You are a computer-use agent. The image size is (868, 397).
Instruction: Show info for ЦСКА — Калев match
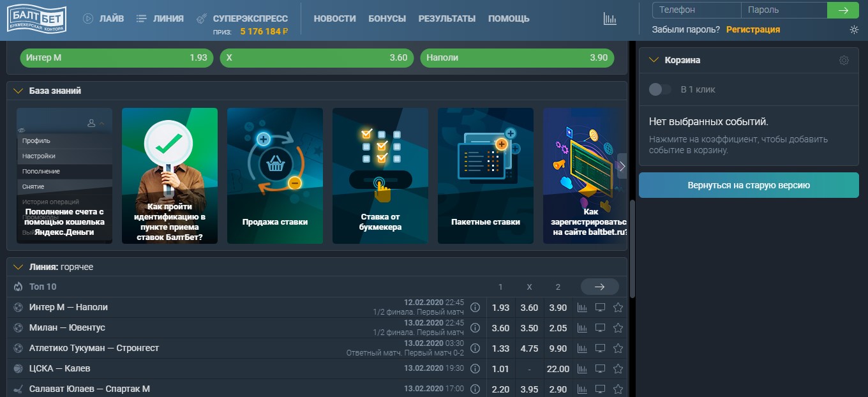click(475, 369)
